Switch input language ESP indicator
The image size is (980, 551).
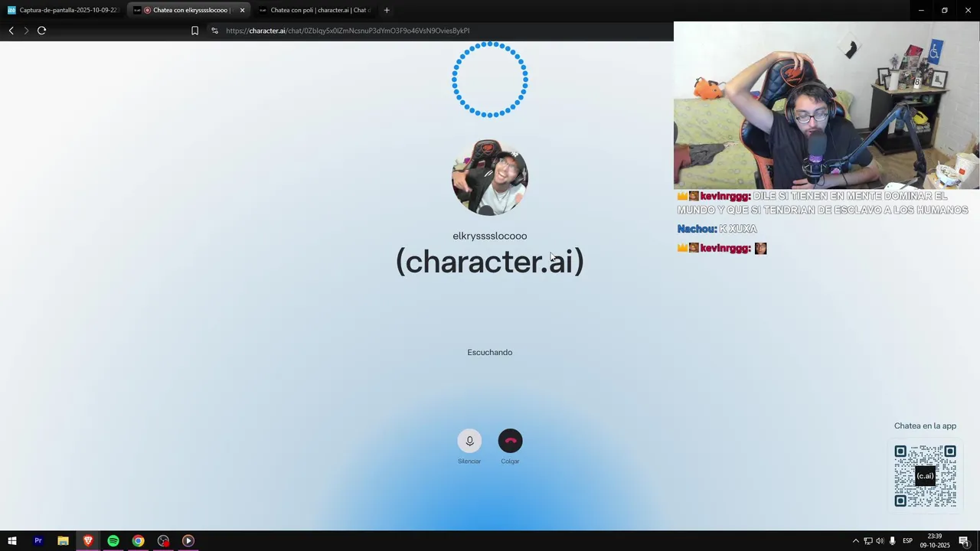907,541
